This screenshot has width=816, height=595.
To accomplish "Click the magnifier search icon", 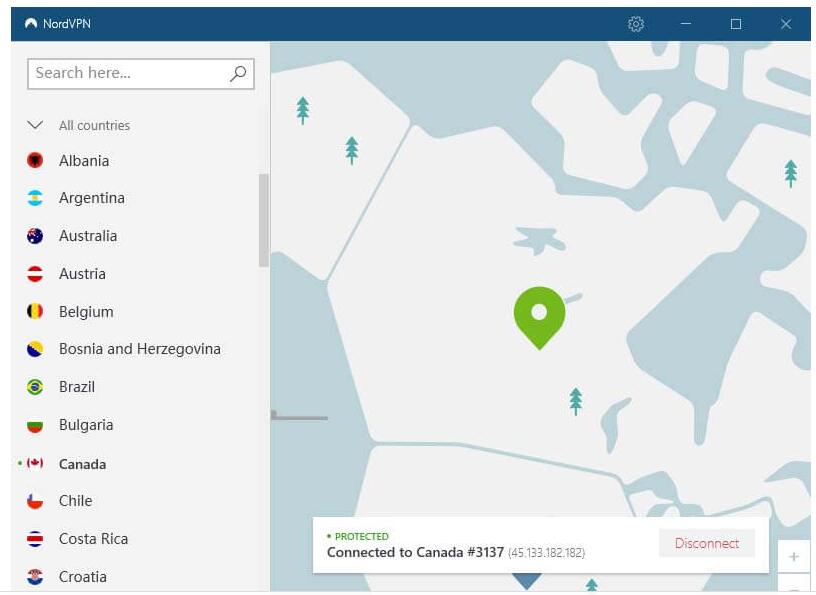I will 238,73.
